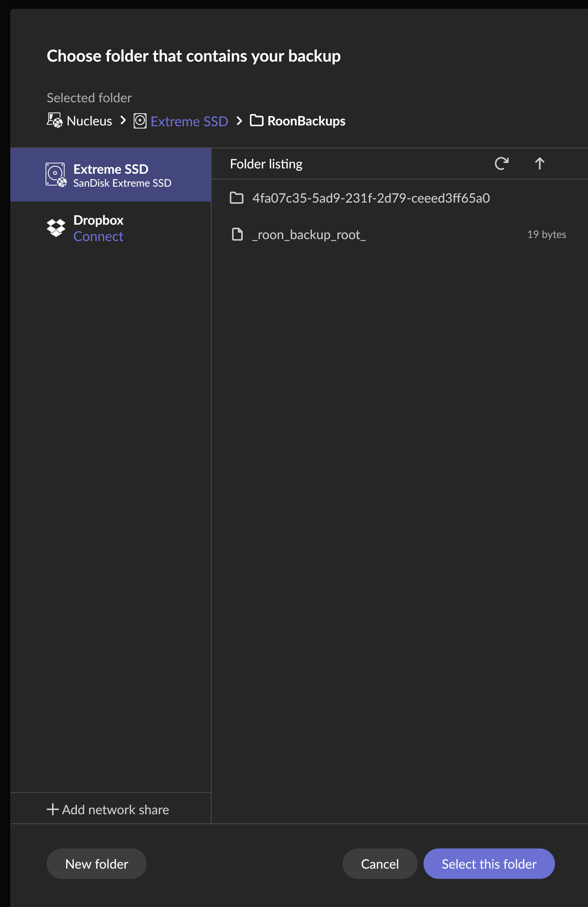588x907 pixels.
Task: Confirm with Select this folder
Action: click(488, 864)
